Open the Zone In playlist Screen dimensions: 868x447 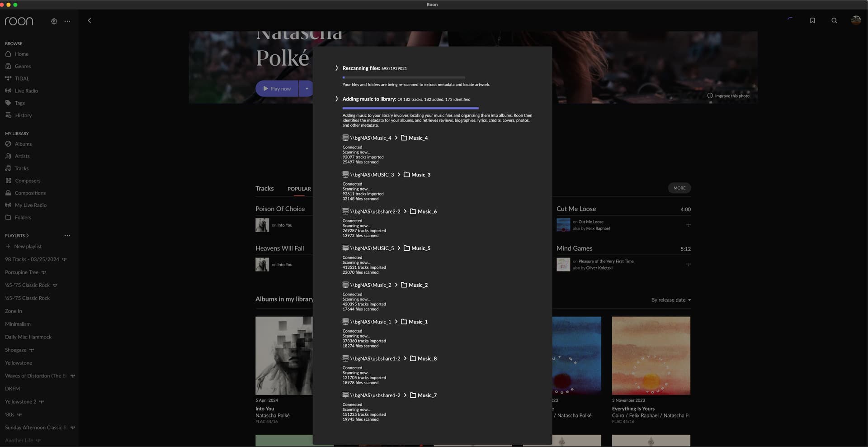[14, 311]
